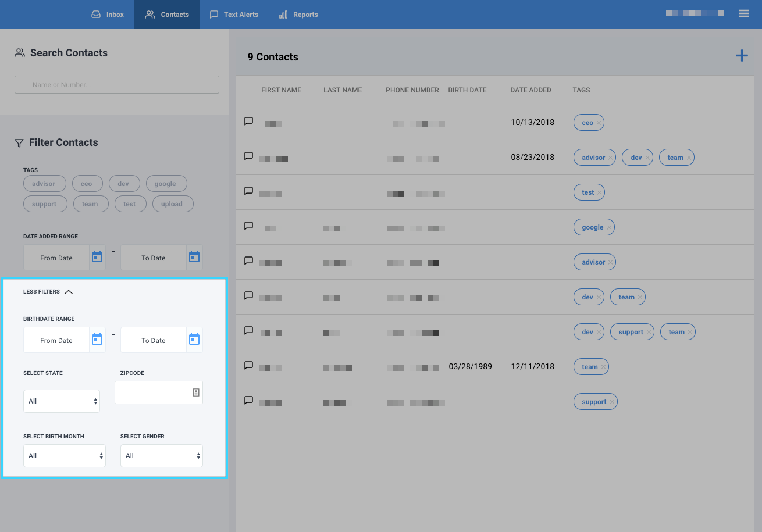Open the hamburger menu icon
The image size is (762, 532).
(x=744, y=13)
